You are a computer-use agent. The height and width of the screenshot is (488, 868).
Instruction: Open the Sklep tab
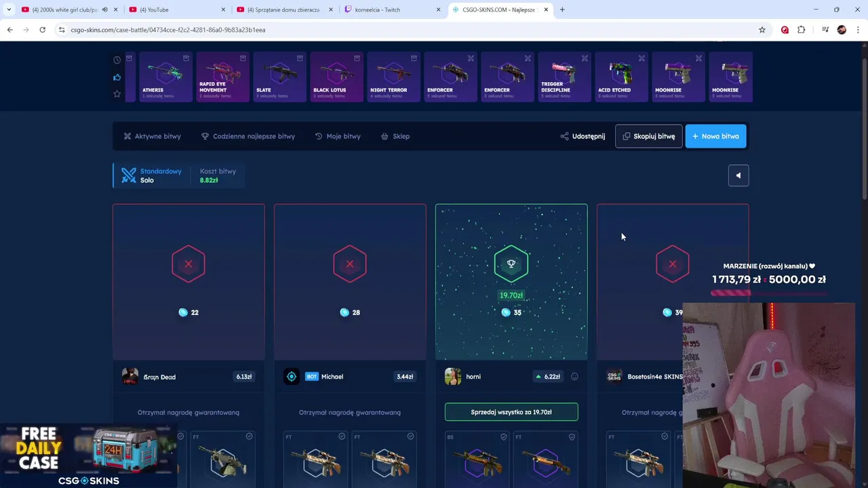395,136
